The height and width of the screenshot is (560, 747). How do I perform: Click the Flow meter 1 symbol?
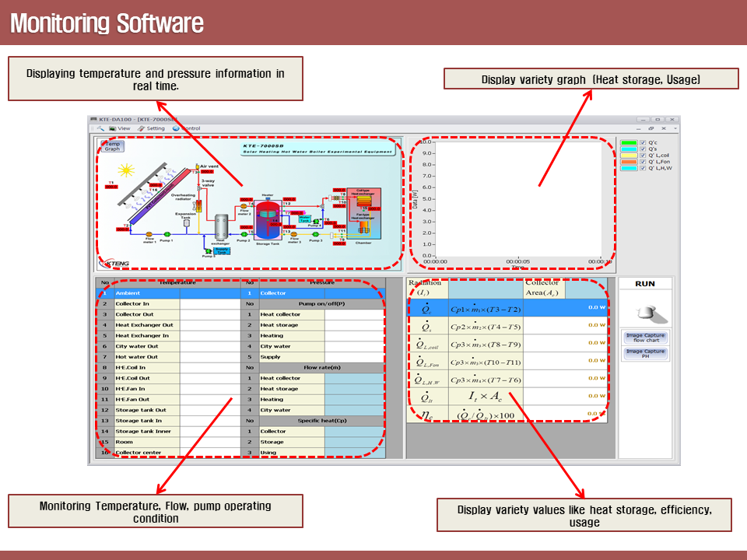coord(149,233)
